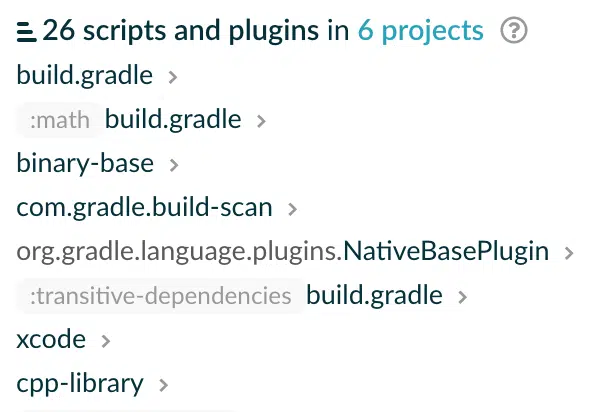Screen dimensions: 594x412
Task: Open the help question mark icon
Action: (x=514, y=30)
